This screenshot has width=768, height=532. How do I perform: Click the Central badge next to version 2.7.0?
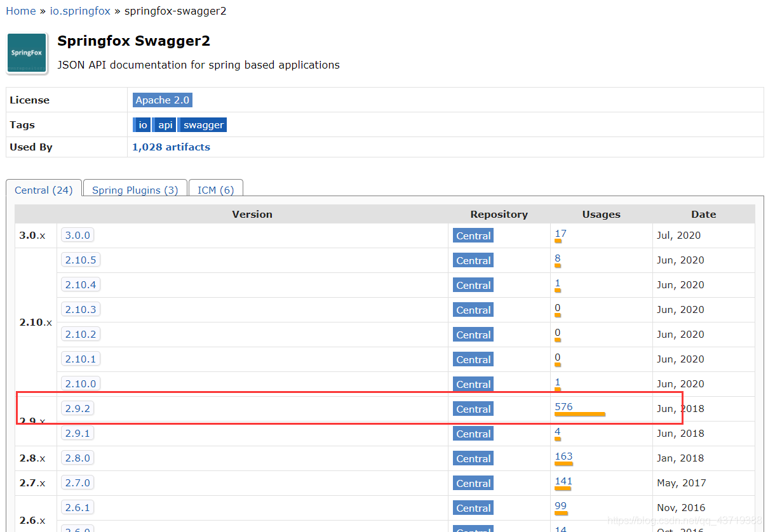[473, 482]
